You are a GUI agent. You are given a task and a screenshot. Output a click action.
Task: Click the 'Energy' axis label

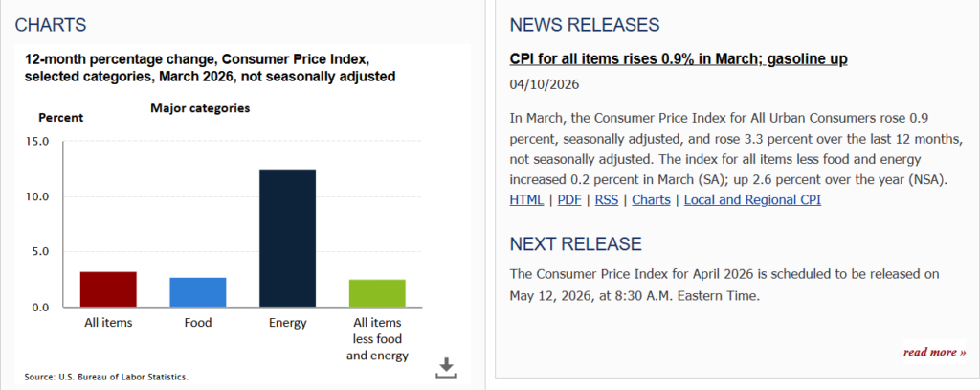pos(287,323)
